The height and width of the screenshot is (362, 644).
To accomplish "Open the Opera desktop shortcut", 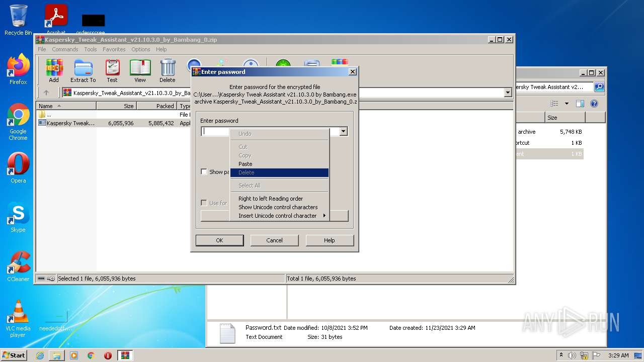I will point(18,168).
